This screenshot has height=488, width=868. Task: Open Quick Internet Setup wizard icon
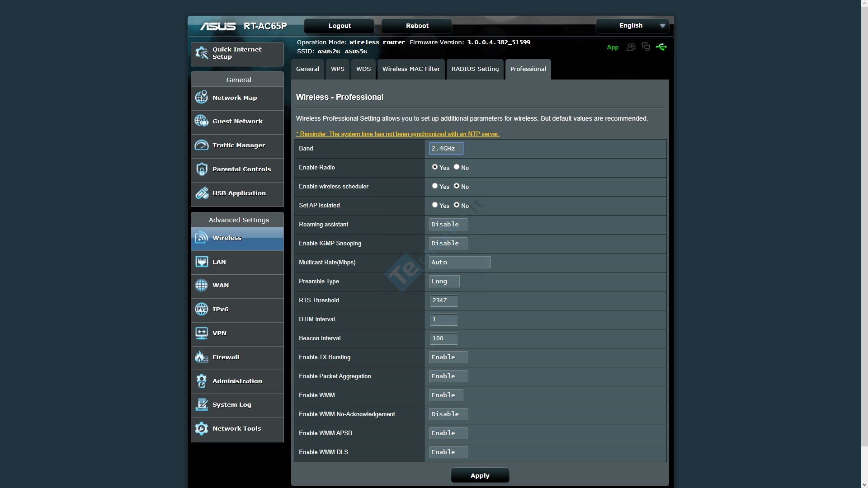click(x=201, y=53)
